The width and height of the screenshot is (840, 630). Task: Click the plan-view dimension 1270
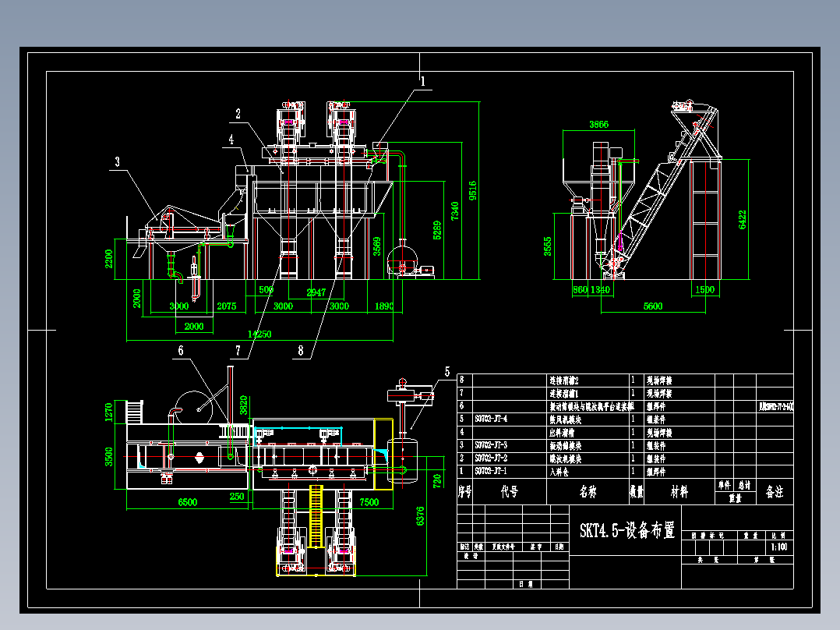(109, 412)
